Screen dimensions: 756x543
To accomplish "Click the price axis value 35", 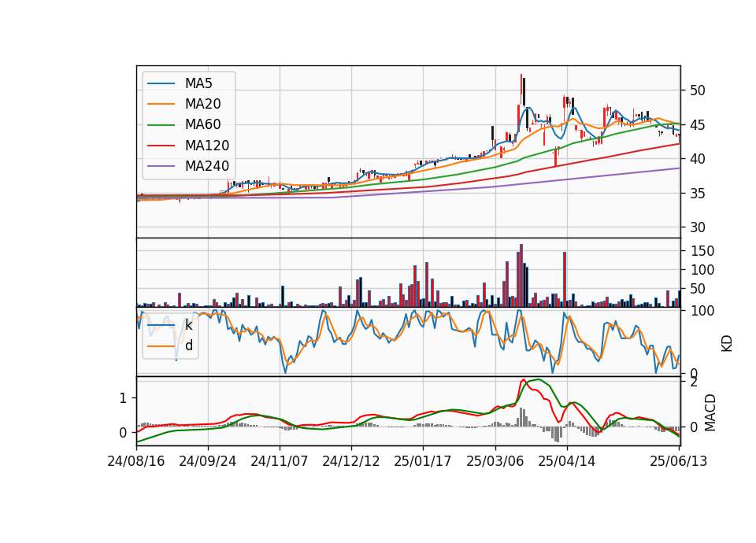I will click(x=698, y=194).
